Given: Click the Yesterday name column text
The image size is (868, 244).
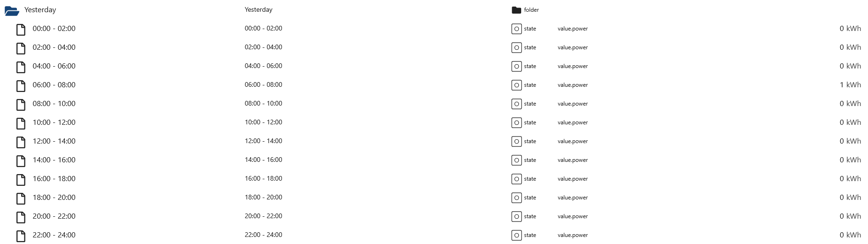Looking at the screenshot, I should [x=258, y=9].
